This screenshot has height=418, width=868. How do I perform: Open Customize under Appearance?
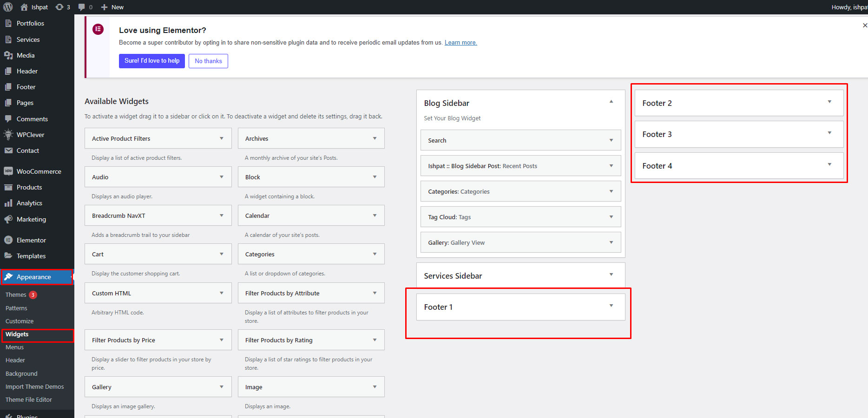pos(20,321)
